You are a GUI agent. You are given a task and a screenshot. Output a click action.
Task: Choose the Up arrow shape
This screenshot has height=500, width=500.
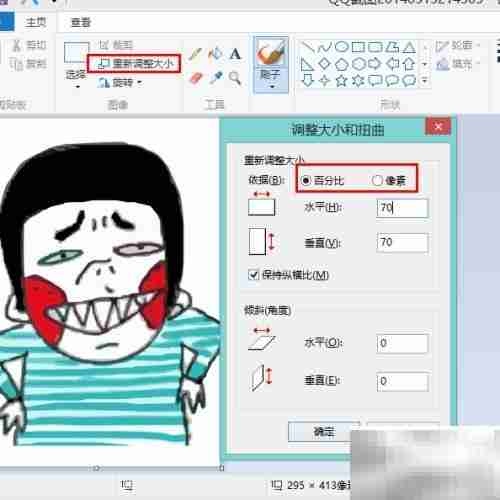pyautogui.click(x=409, y=64)
